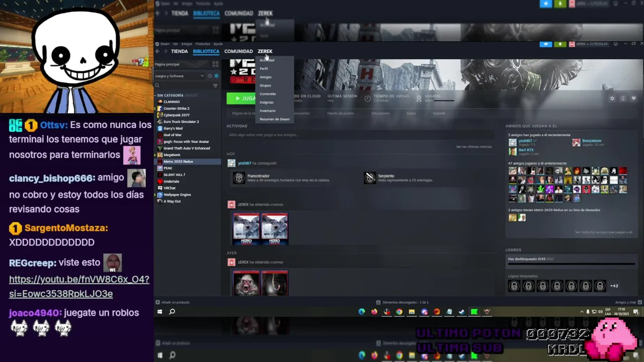Click the first locked achievement icon
This screenshot has width=644, height=362.
point(514,286)
